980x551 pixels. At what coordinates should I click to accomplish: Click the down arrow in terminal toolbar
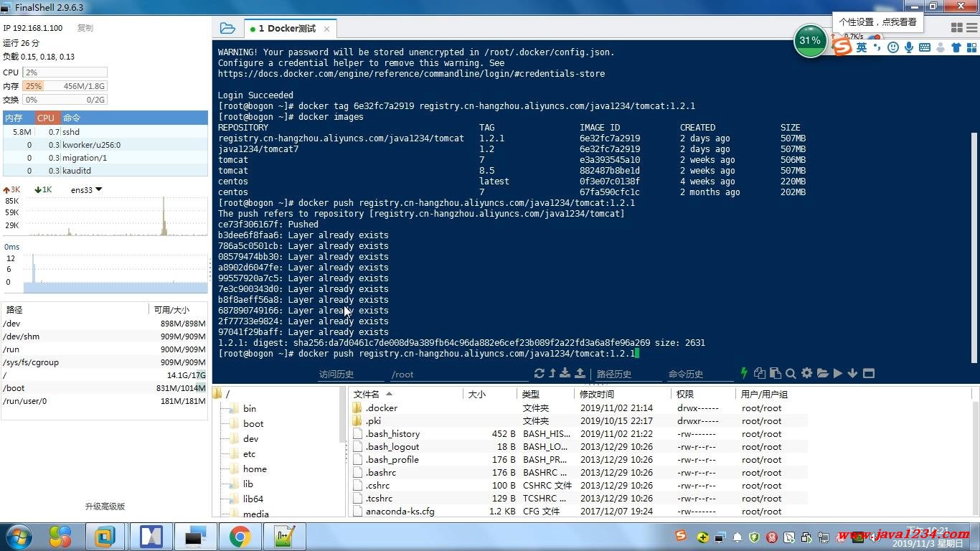tap(852, 373)
